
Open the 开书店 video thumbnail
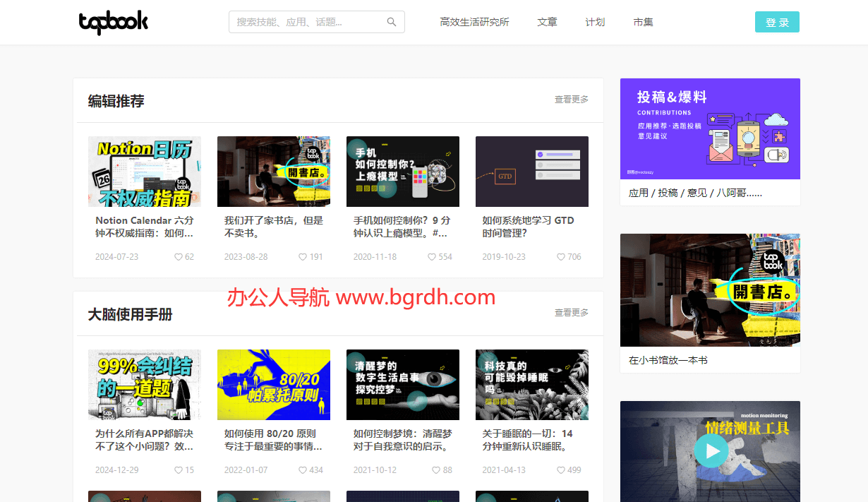pyautogui.click(x=273, y=172)
